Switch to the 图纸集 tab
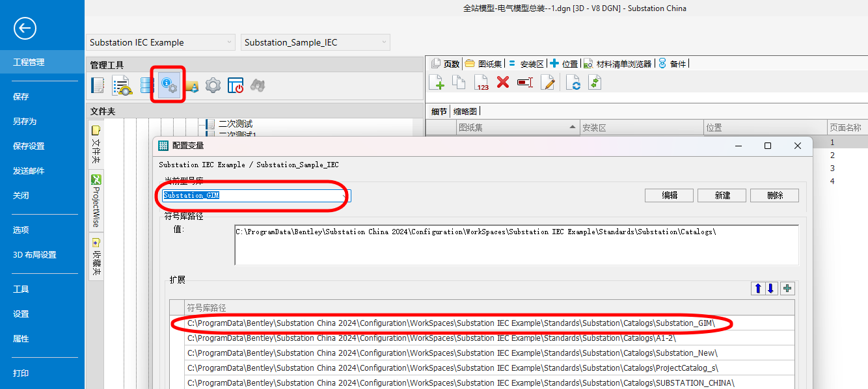868x389 pixels. [x=483, y=64]
